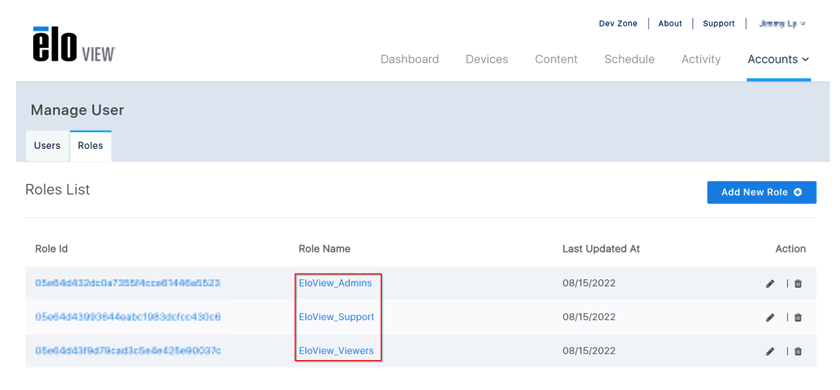This screenshot has height=390, width=840.
Task: Switch to the Users tab
Action: point(47,146)
